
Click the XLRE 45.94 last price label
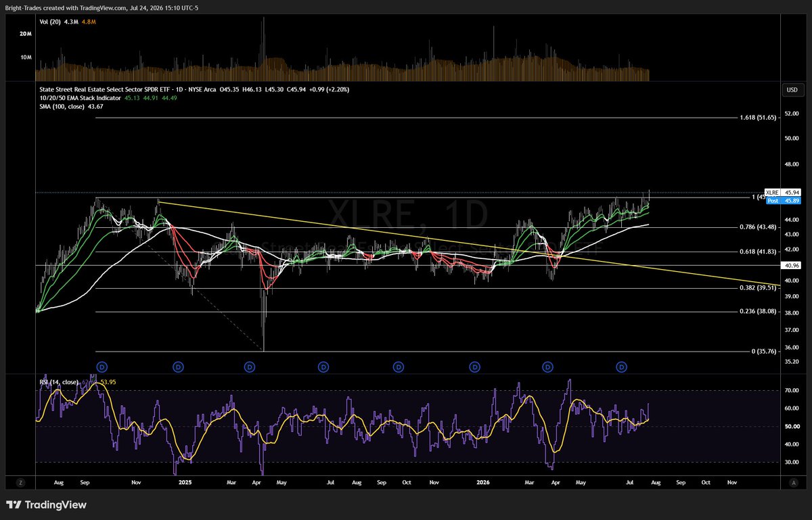pyautogui.click(x=782, y=193)
